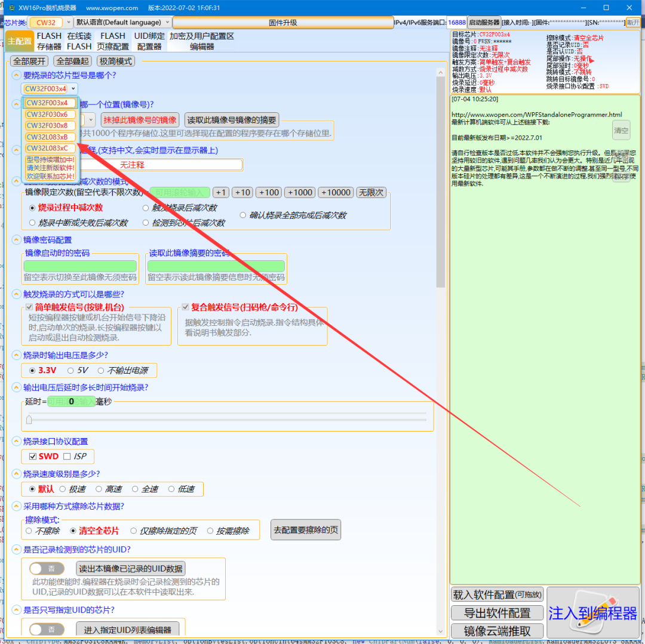Select the 5V output voltage radio

point(70,370)
